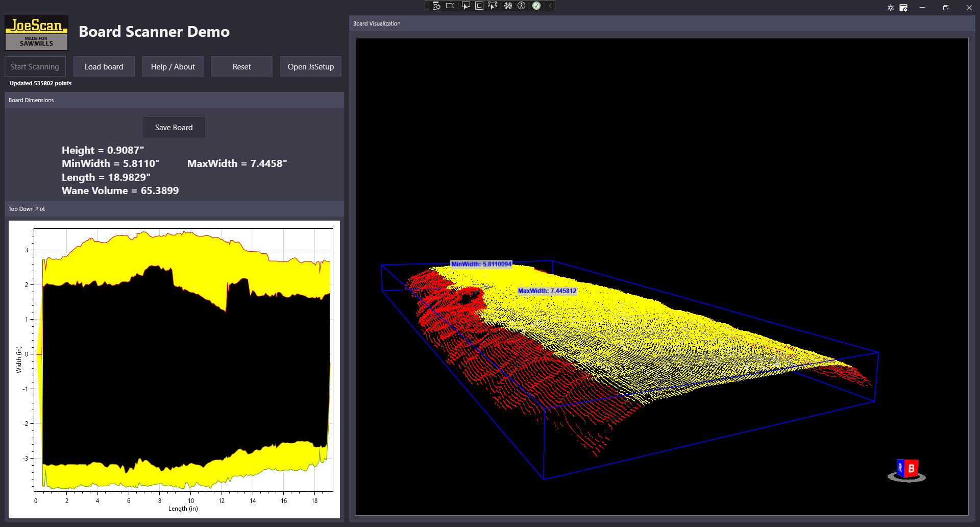This screenshot has width=980, height=527.
Task: Click the blue R face of view cube
Action: (900, 468)
